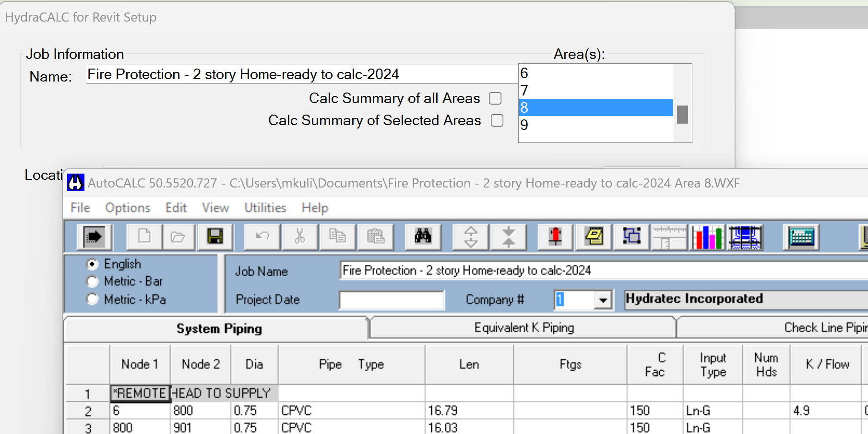Click the C Fac column header
The width and height of the screenshot is (868, 434).
pyautogui.click(x=655, y=364)
